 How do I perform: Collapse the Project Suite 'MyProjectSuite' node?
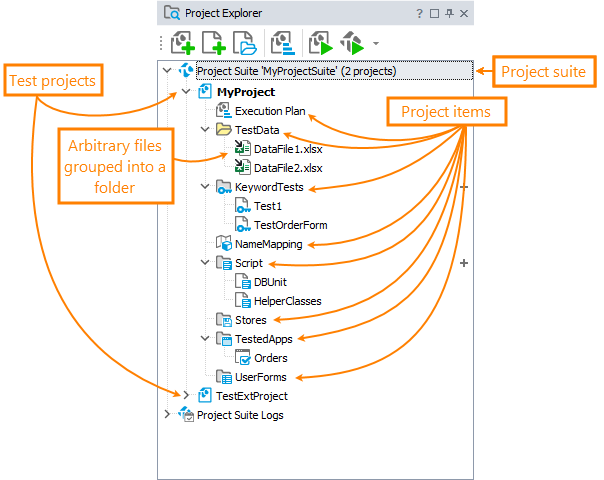(x=167, y=71)
